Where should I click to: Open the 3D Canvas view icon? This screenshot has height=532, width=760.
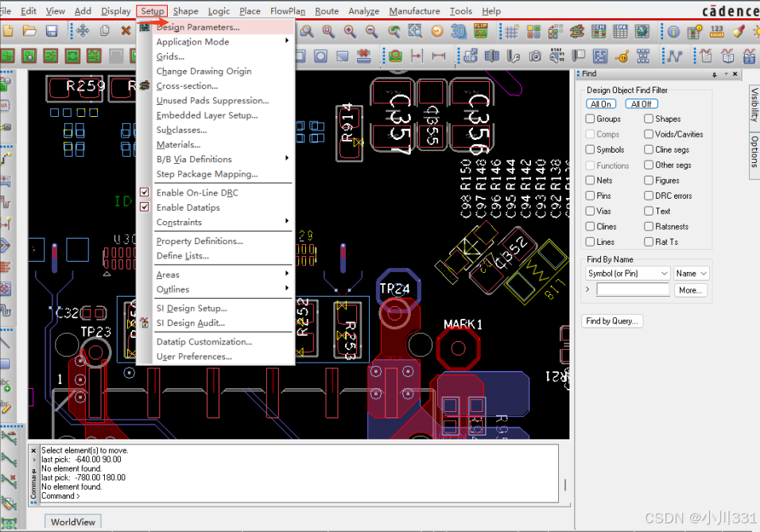pyautogui.click(x=459, y=32)
